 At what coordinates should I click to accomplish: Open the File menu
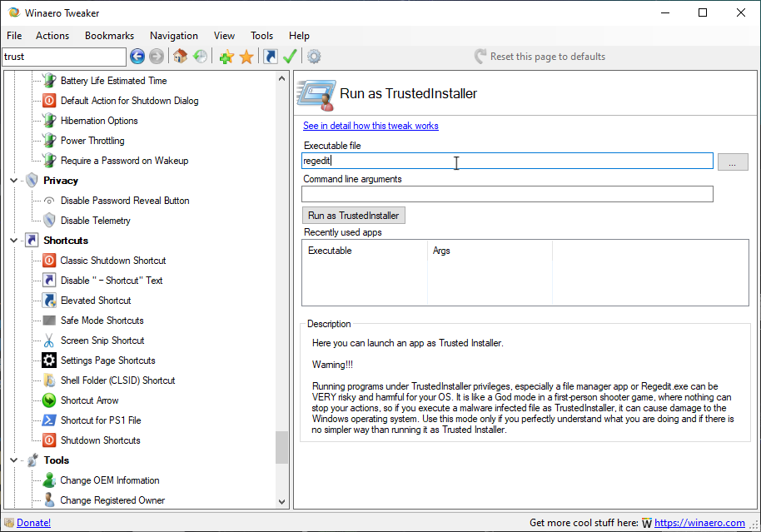[14, 36]
